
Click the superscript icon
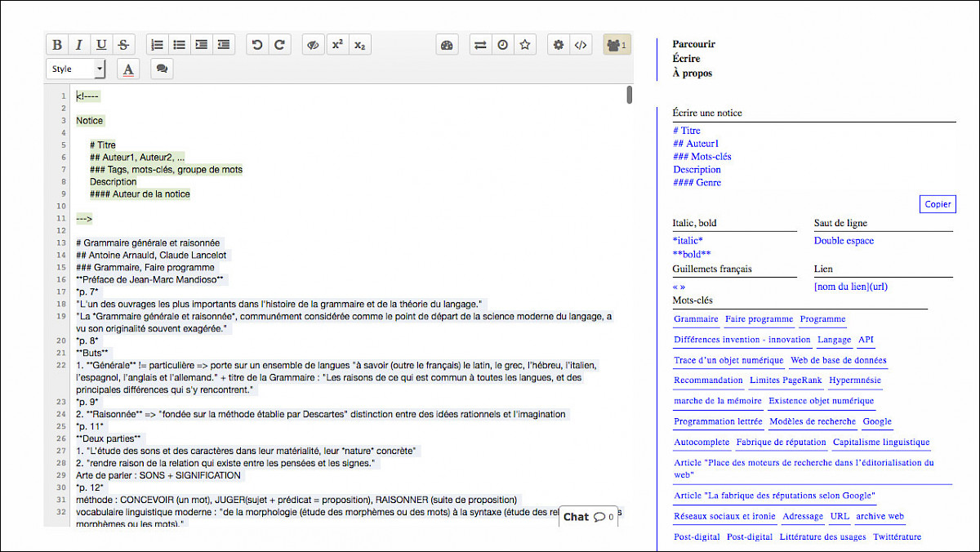point(336,45)
